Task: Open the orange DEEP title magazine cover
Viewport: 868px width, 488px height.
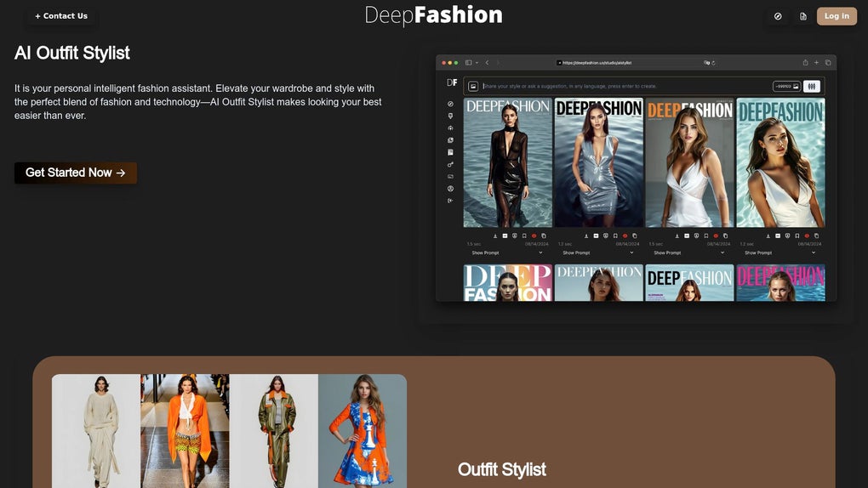Action: pos(689,162)
